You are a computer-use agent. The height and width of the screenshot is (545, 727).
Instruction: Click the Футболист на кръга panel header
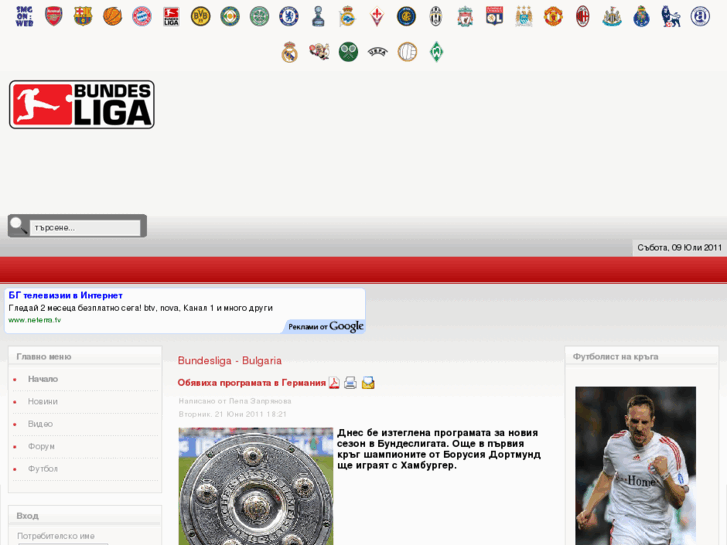[x=615, y=357]
